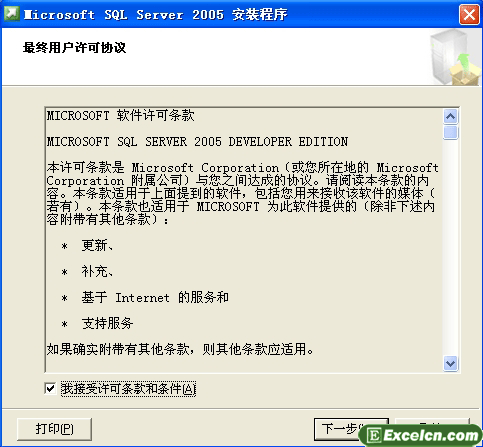Screen dimensions: 483x447
Task: Click the empty scrollbar track below the thumb
Action: 451,247
